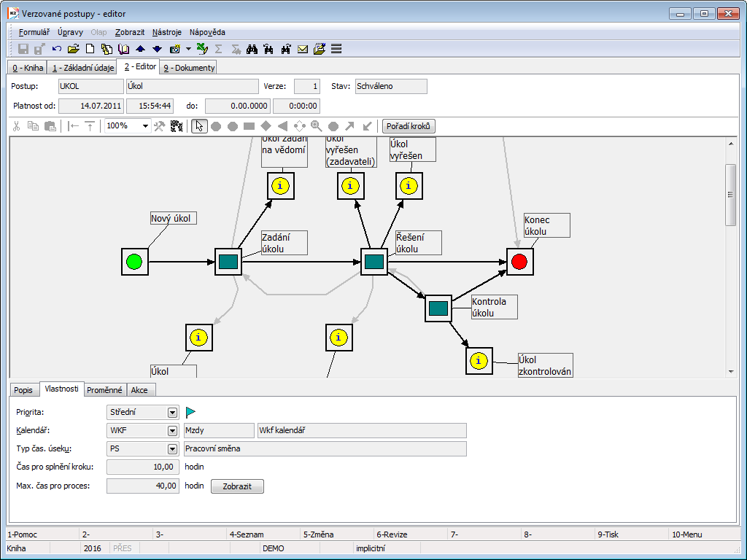
Task: Click the Pořadí kroků button
Action: [x=409, y=126]
